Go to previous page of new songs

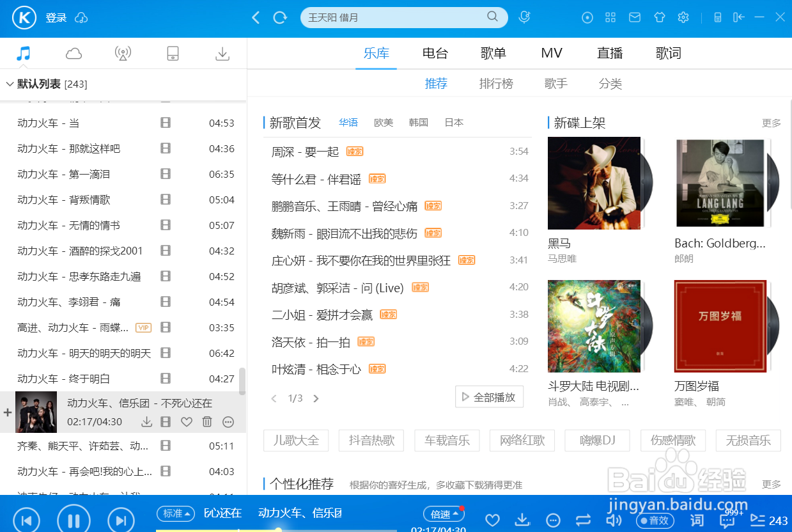click(x=274, y=398)
